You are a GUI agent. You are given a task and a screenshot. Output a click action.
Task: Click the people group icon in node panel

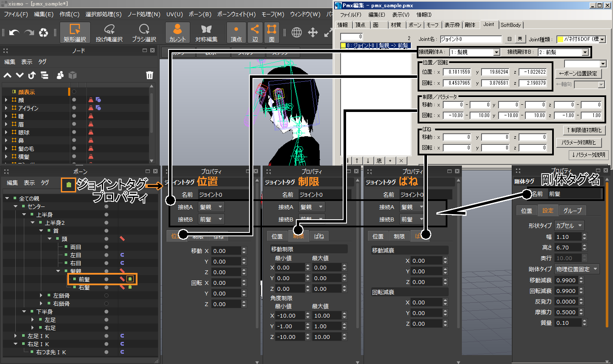pos(60,75)
